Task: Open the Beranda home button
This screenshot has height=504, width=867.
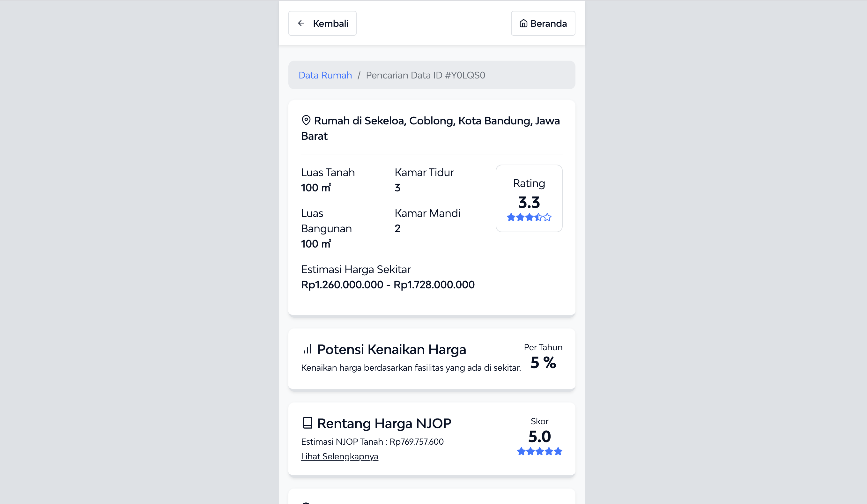Action: [x=543, y=23]
